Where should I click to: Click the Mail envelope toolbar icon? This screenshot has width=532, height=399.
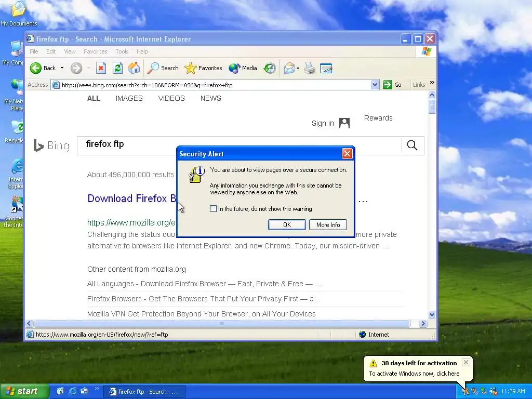coord(289,68)
